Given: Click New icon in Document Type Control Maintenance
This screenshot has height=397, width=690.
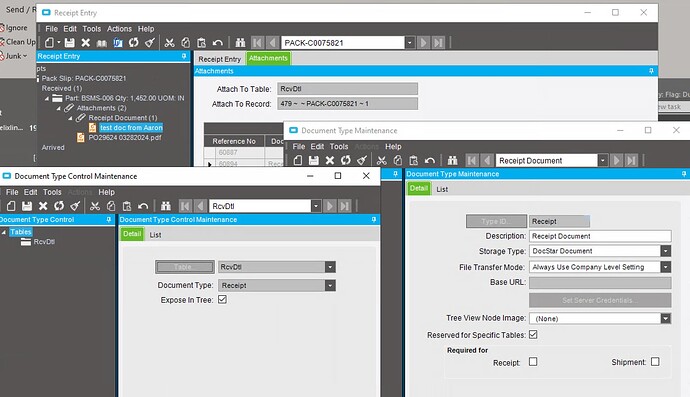Looking at the screenshot, I should click(x=11, y=206).
